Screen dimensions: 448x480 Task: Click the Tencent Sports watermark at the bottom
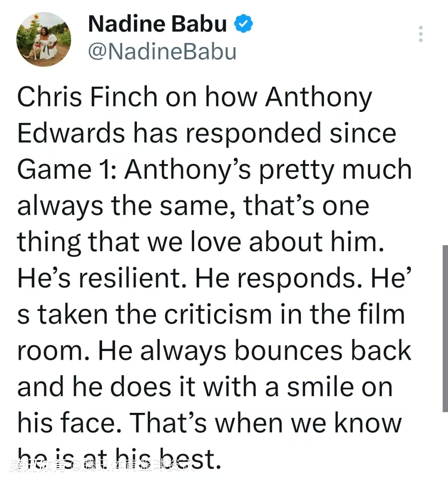tap(101, 465)
